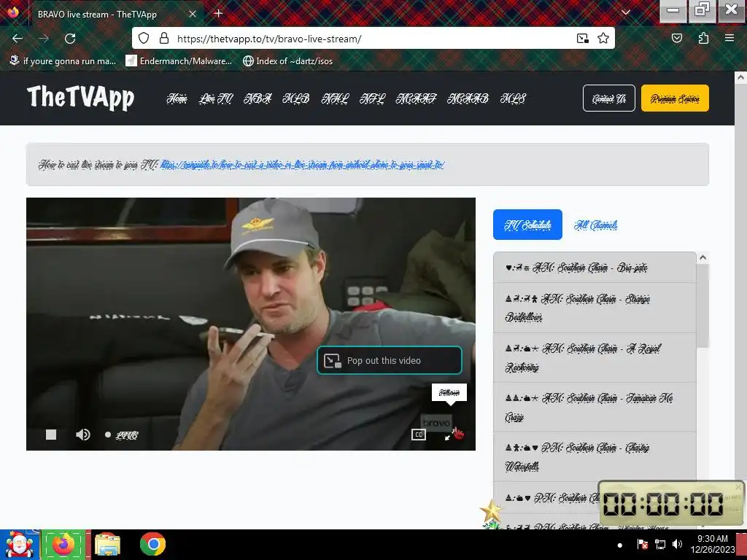Click the Contact Us button
The image size is (747, 560).
pos(609,98)
